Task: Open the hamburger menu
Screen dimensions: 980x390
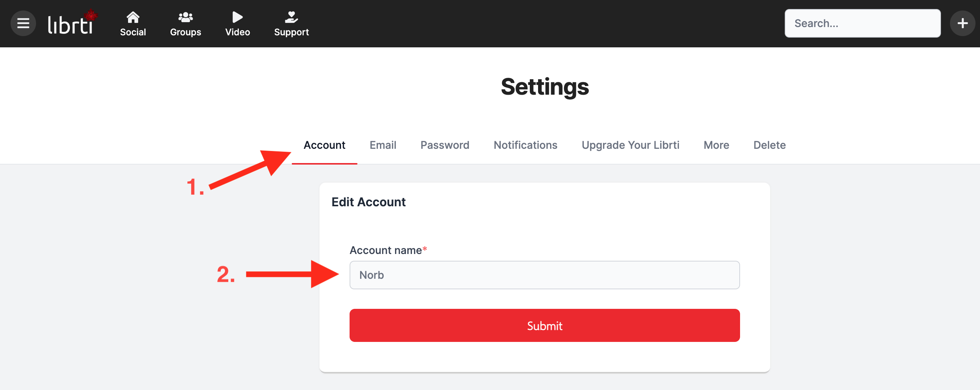Action: point(23,23)
